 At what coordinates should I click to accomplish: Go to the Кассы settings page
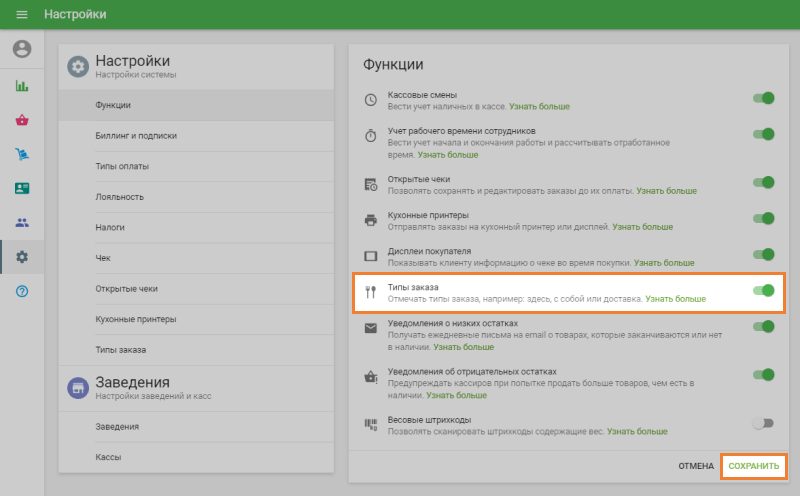pyautogui.click(x=109, y=457)
